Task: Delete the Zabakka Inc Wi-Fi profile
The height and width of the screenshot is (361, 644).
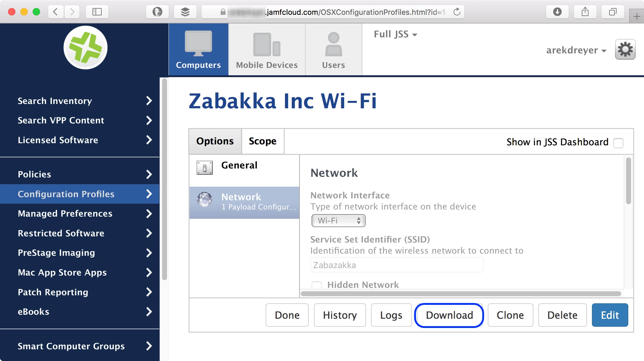Action: coord(562,315)
